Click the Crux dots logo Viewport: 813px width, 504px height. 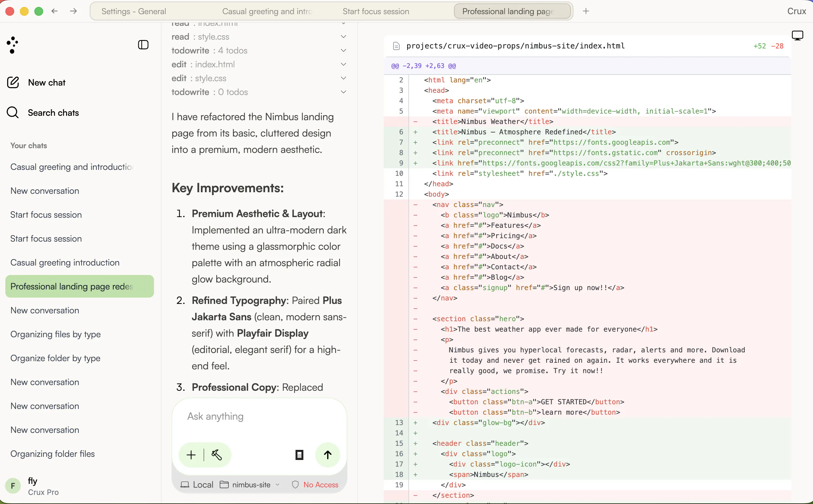click(x=12, y=45)
